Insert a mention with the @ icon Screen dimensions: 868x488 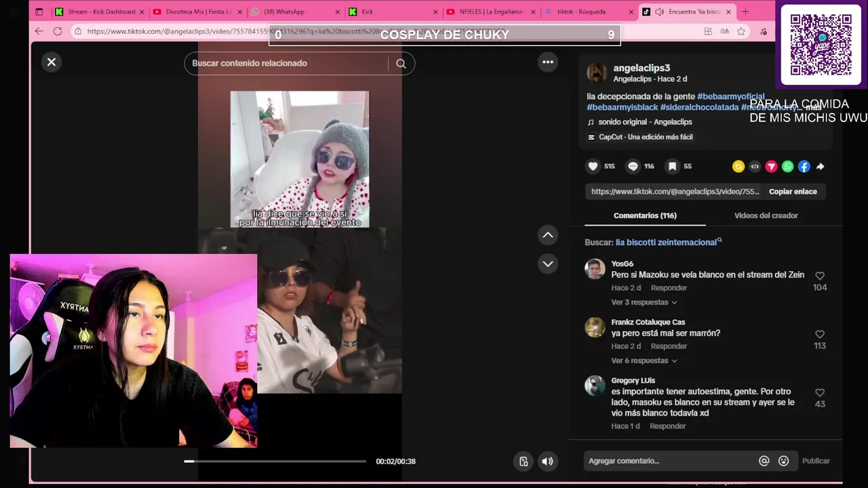[x=764, y=461]
